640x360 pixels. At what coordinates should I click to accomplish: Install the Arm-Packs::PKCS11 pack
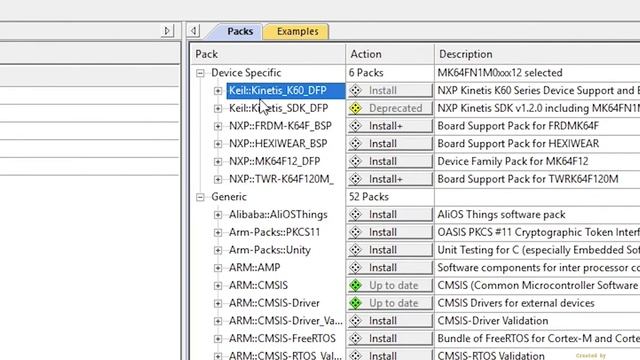pyautogui.click(x=390, y=232)
